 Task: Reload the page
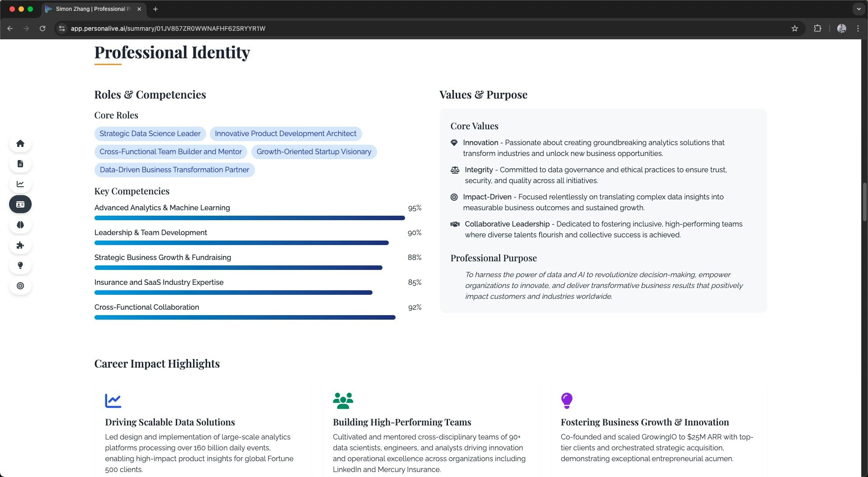click(42, 28)
